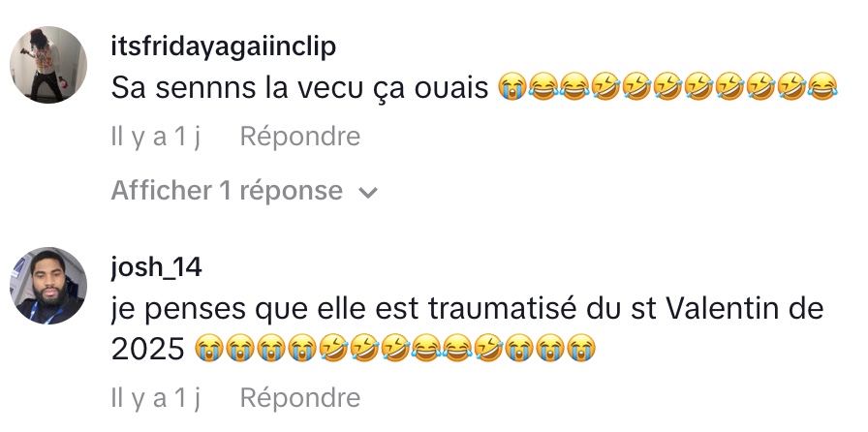Image resolution: width=868 pixels, height=432 pixels.
Task: Expand replies with Afficher 1 réponse
Action: click(x=244, y=191)
